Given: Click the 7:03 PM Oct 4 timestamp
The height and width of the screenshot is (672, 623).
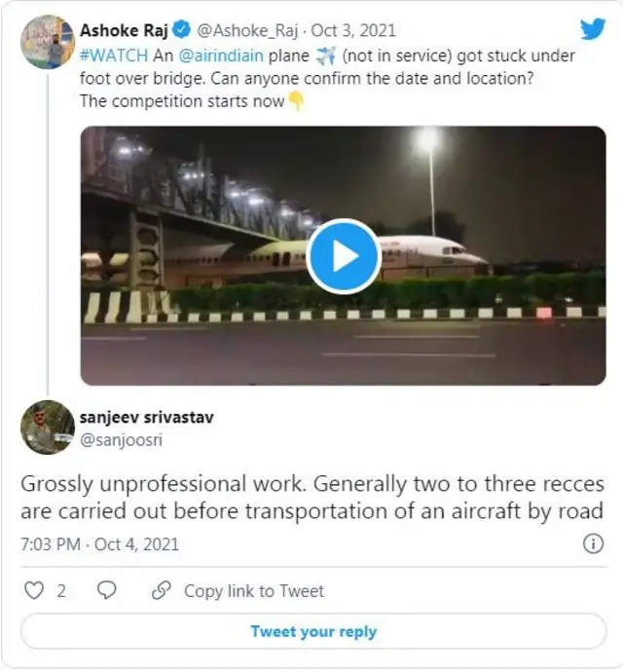Looking at the screenshot, I should tap(99, 543).
